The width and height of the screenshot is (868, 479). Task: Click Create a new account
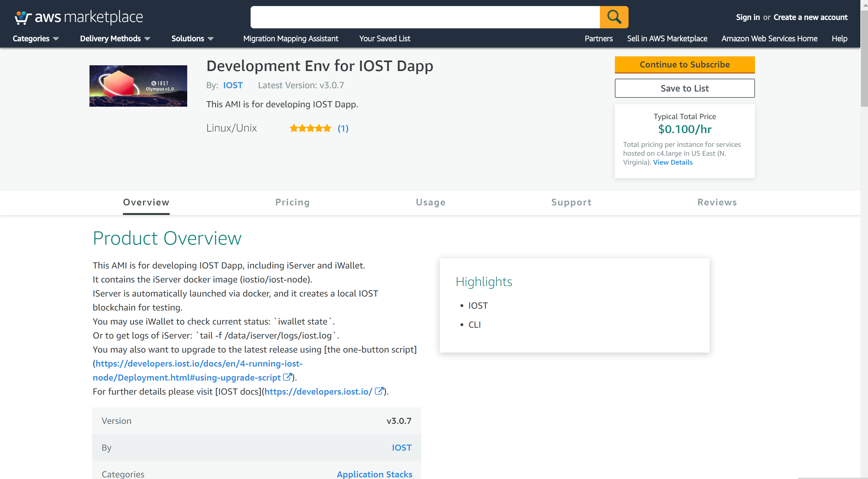click(810, 17)
